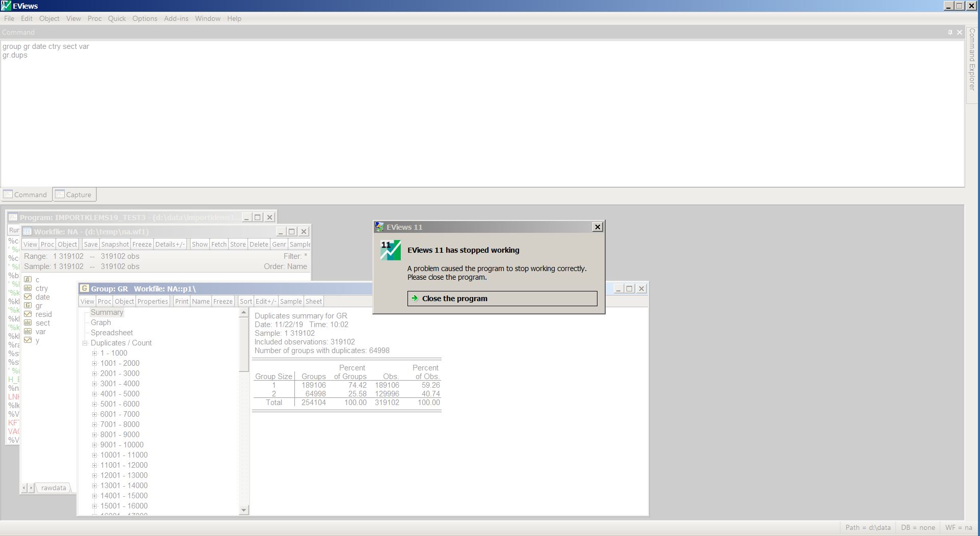The image size is (980, 536).
Task: Select the gr group object icon
Action: click(28, 306)
